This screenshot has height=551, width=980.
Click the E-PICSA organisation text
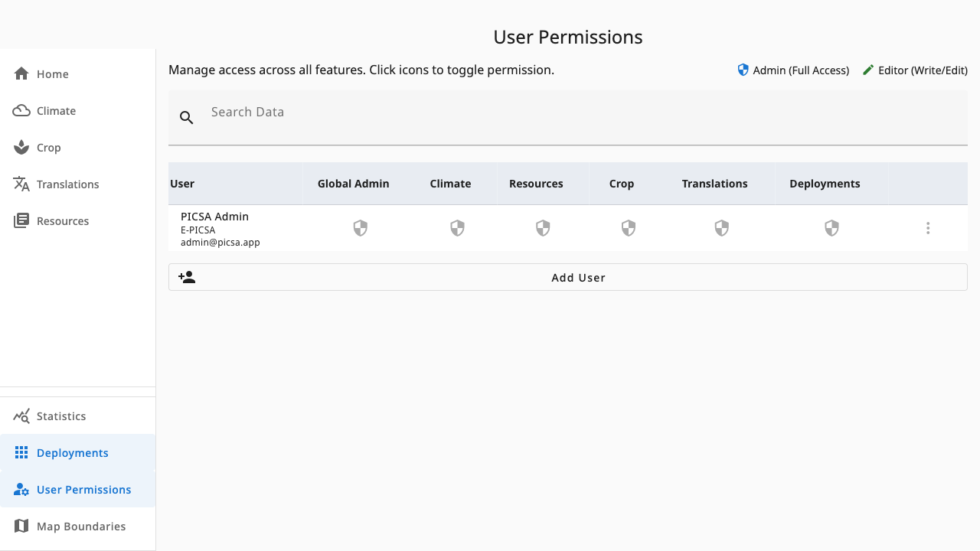(x=198, y=230)
